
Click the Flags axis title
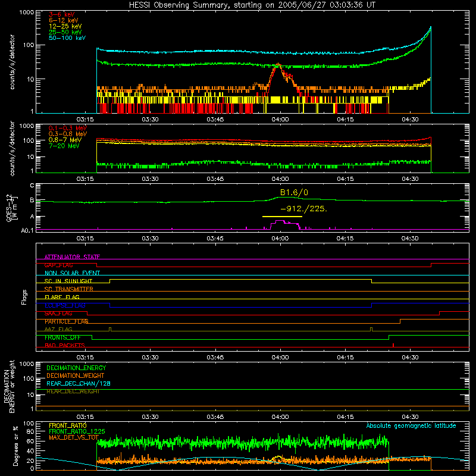24,297
